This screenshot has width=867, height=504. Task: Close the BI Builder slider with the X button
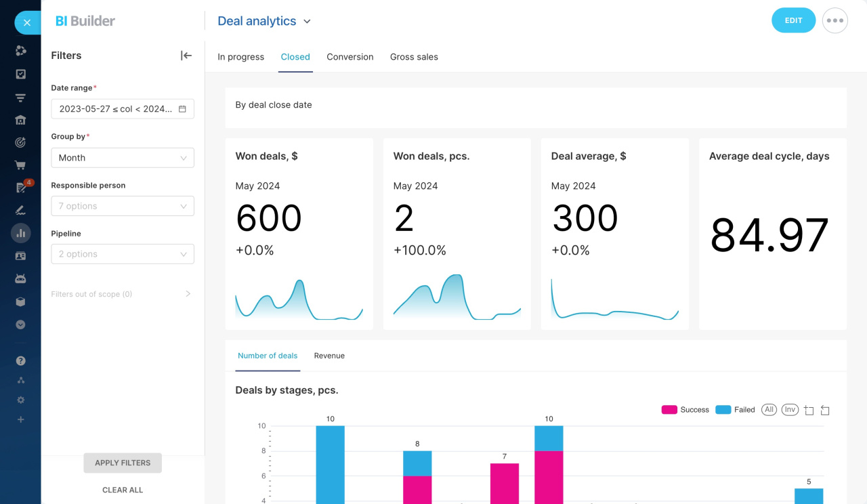pyautogui.click(x=27, y=22)
